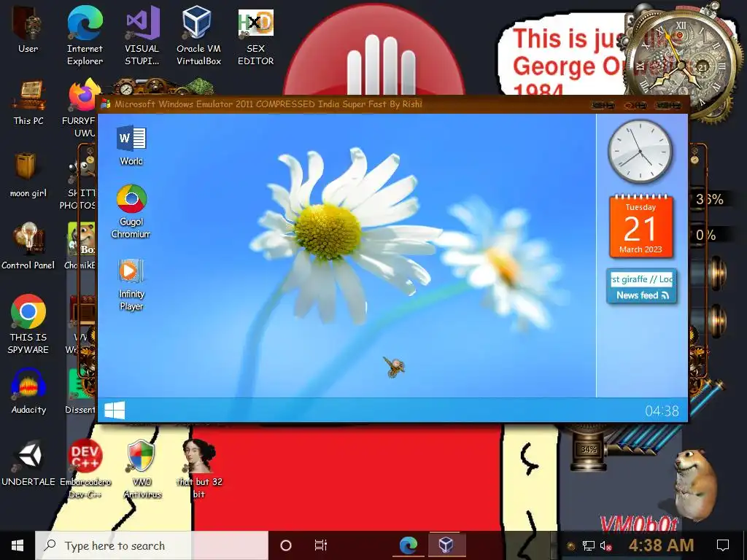Image resolution: width=747 pixels, height=560 pixels.
Task: Launch the Firefox FURRYF UWU shortcut
Action: pyautogui.click(x=81, y=107)
